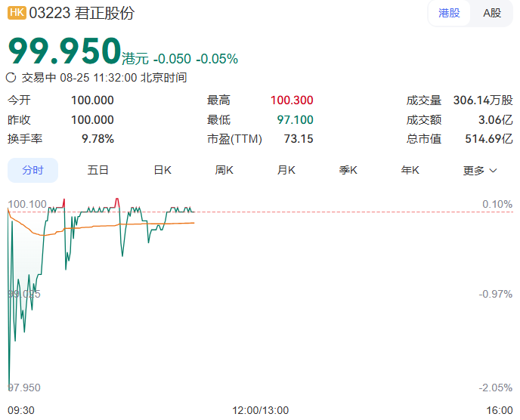Click the stock name 03223 君正股份

(x=82, y=14)
